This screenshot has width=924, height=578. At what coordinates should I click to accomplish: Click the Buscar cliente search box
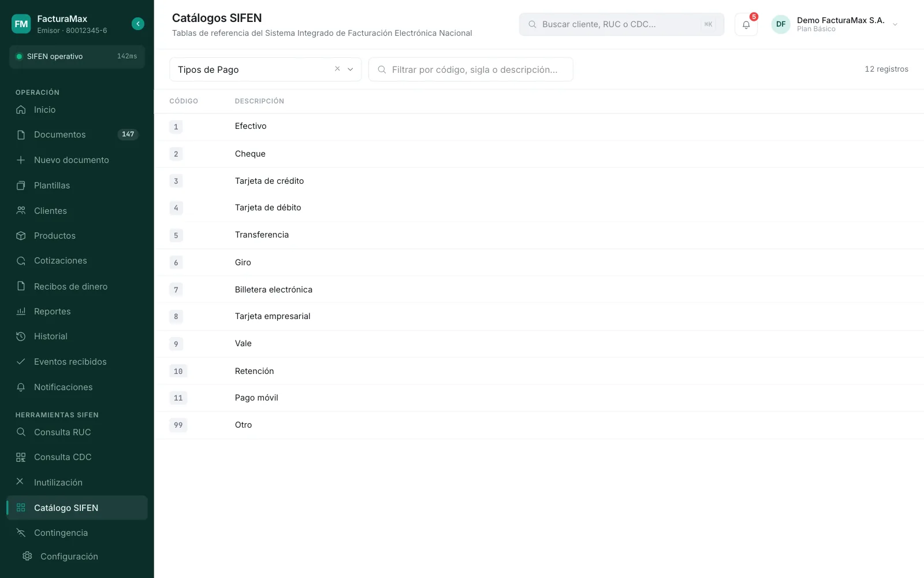pyautogui.click(x=621, y=24)
